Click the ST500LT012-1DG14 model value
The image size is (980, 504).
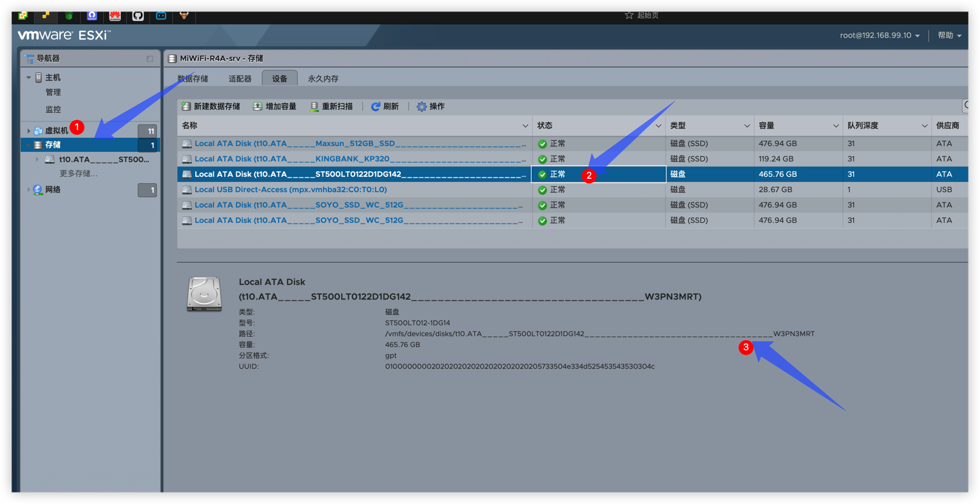pyautogui.click(x=417, y=323)
